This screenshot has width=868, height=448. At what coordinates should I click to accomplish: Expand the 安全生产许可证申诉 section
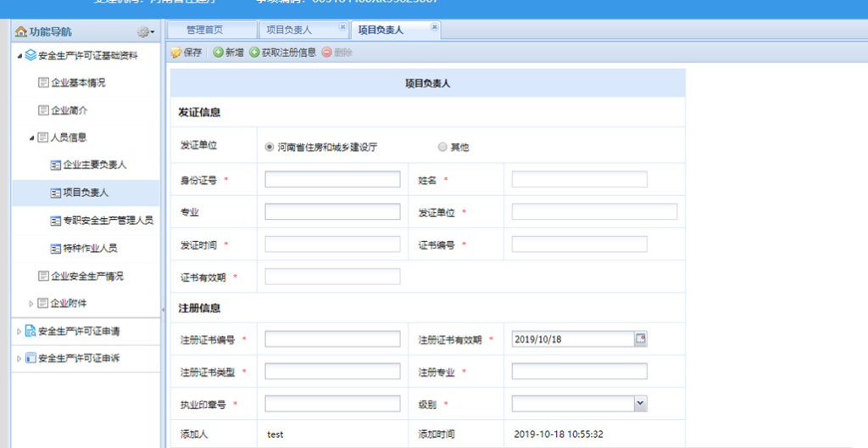19,358
